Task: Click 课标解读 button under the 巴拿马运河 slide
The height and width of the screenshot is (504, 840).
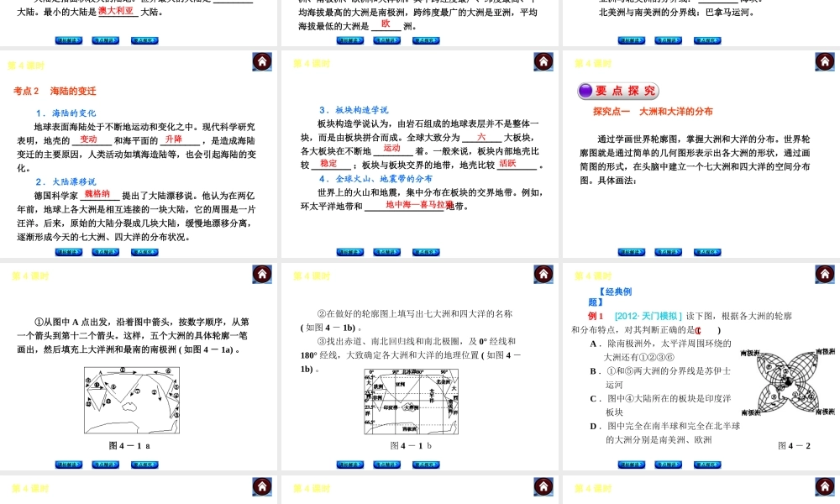Action: [x=631, y=40]
